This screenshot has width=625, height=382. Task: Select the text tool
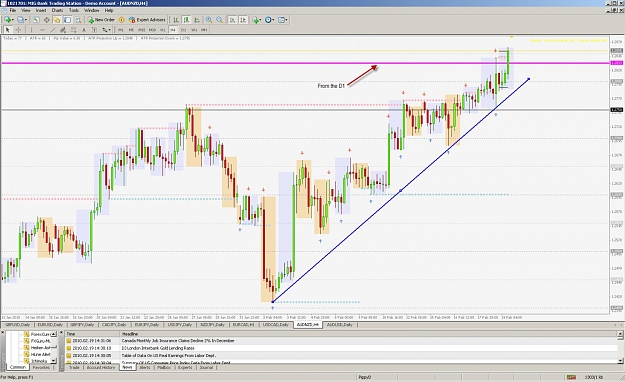point(84,30)
